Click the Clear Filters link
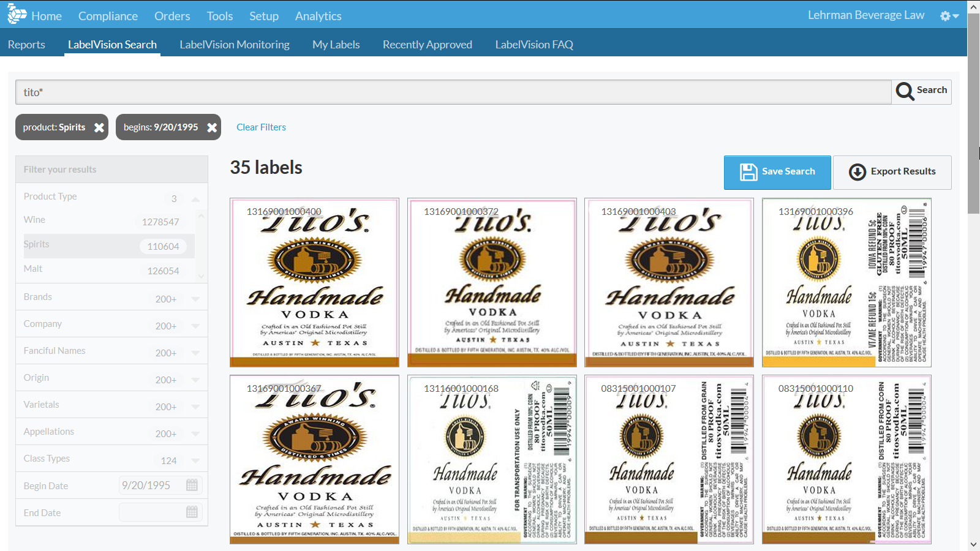Screen dimensions: 980x551 [261, 127]
